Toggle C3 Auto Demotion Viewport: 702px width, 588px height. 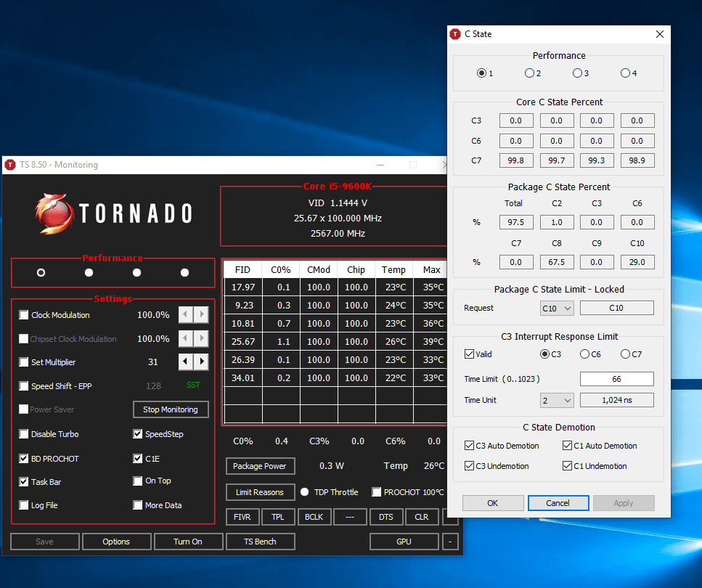[469, 445]
